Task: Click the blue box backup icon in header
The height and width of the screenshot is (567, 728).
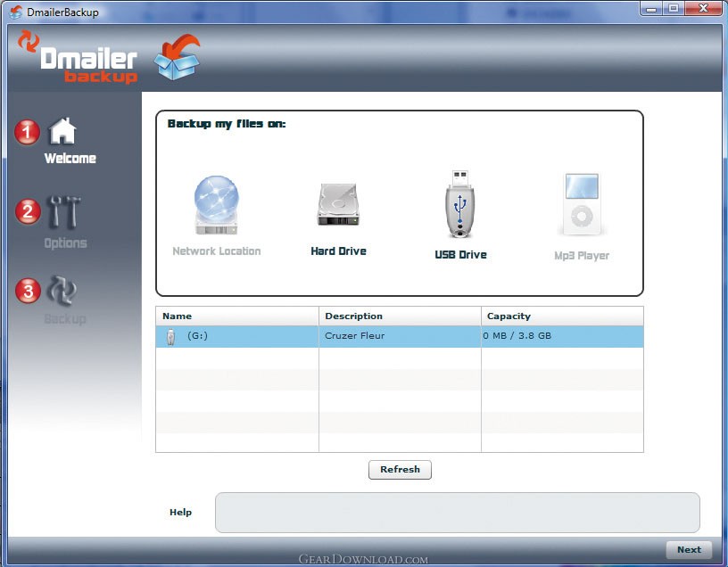Action: (178, 56)
